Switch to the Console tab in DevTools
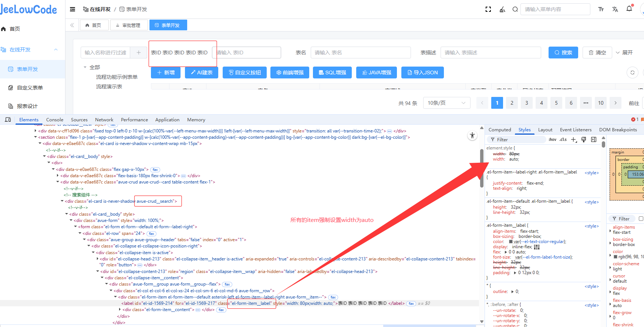 55,120
